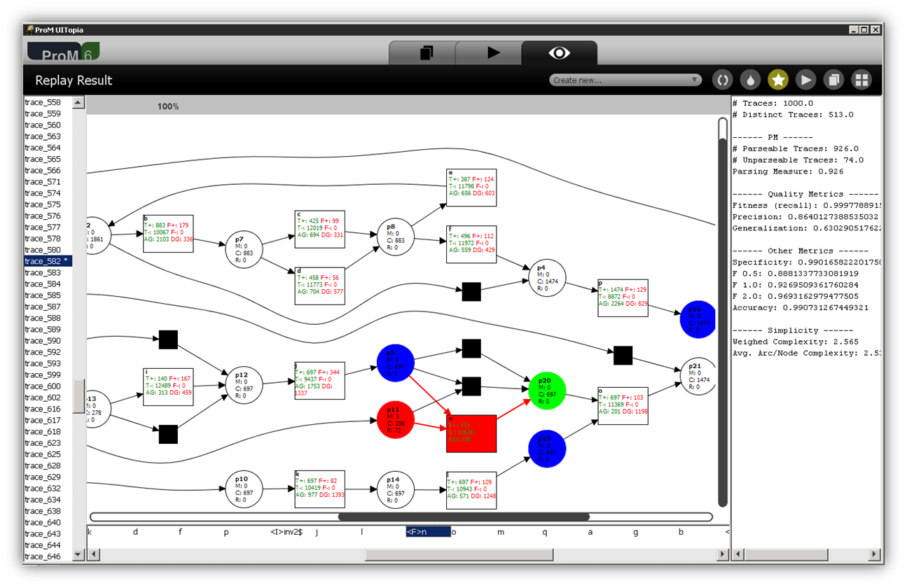Select event 'm' in the event strip
This screenshot has width=907, height=588.
tap(500, 532)
